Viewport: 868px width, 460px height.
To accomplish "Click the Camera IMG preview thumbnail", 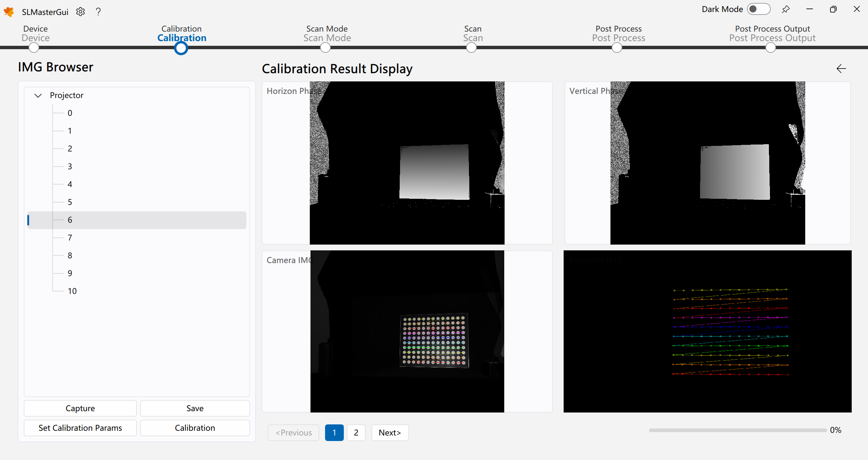I will click(x=407, y=331).
